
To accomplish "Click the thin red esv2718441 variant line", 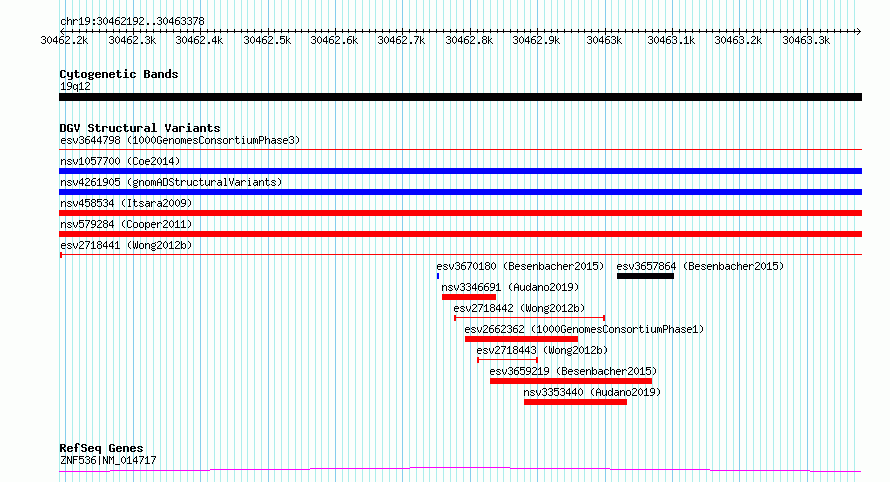I will (460, 255).
